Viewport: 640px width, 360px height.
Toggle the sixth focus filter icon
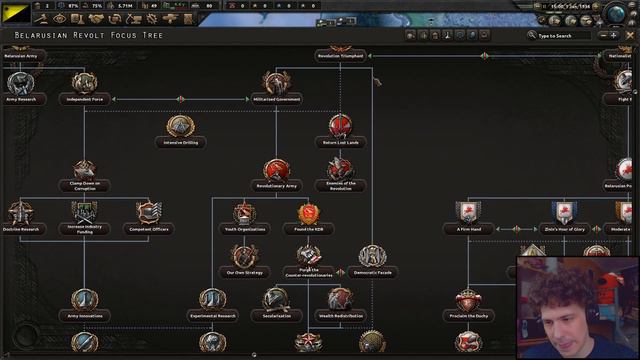click(472, 36)
